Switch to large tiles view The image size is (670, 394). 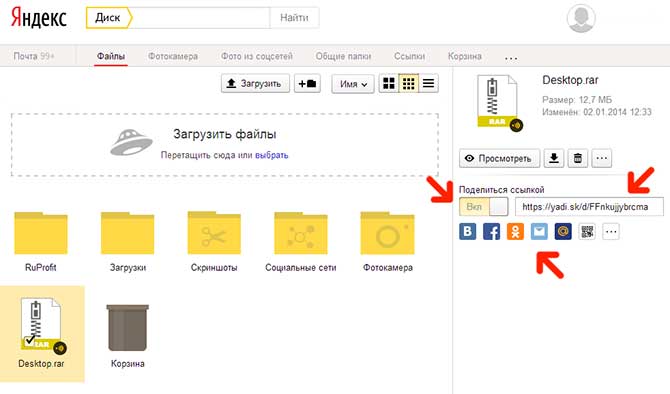point(389,83)
